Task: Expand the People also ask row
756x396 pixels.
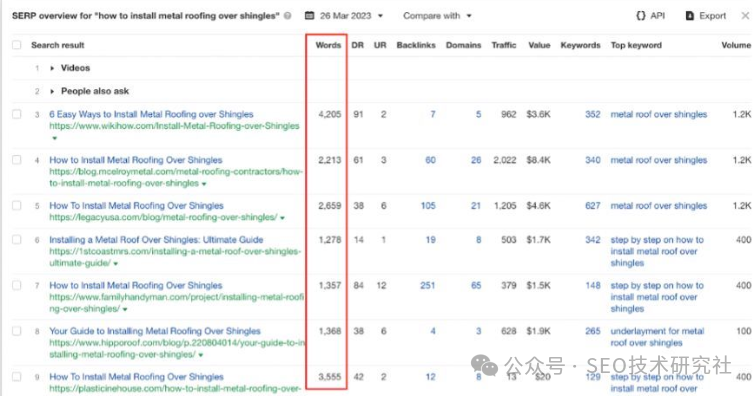Action: click(x=52, y=91)
